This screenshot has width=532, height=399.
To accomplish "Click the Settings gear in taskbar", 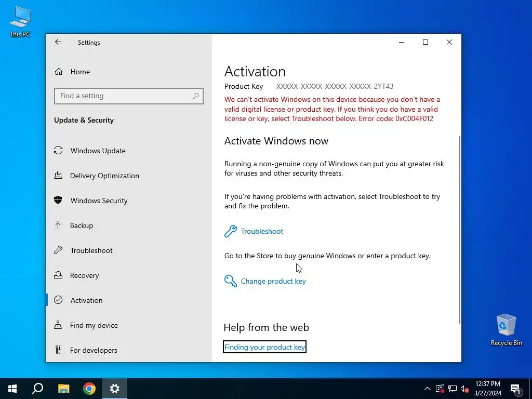I will [115, 389].
